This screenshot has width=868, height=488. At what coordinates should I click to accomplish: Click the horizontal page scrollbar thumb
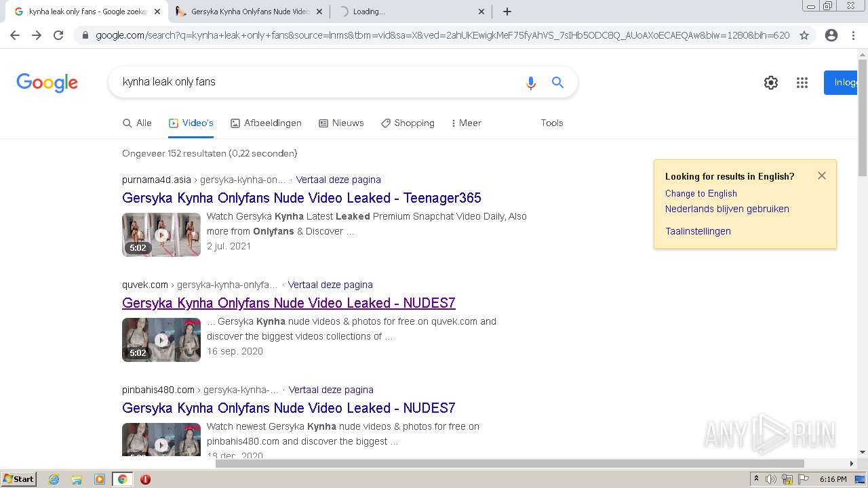click(x=510, y=464)
